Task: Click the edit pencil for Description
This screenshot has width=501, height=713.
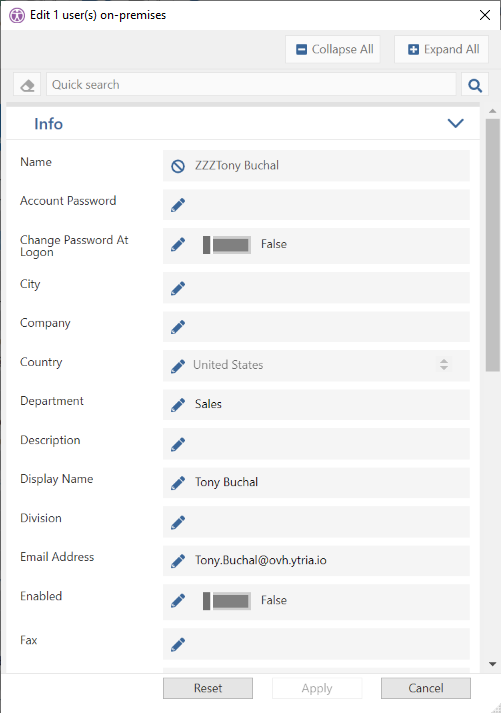Action: 178,444
